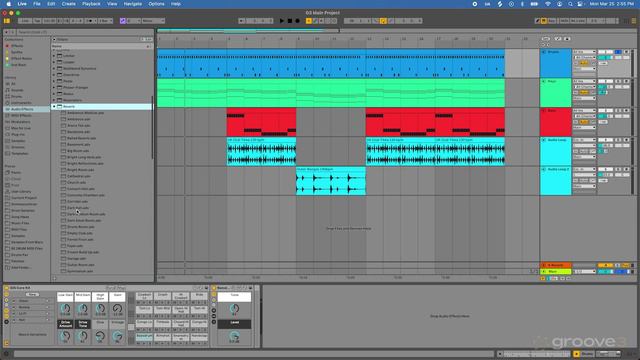
Task: Click the Link button in toolbar
Action: pos(25,21)
